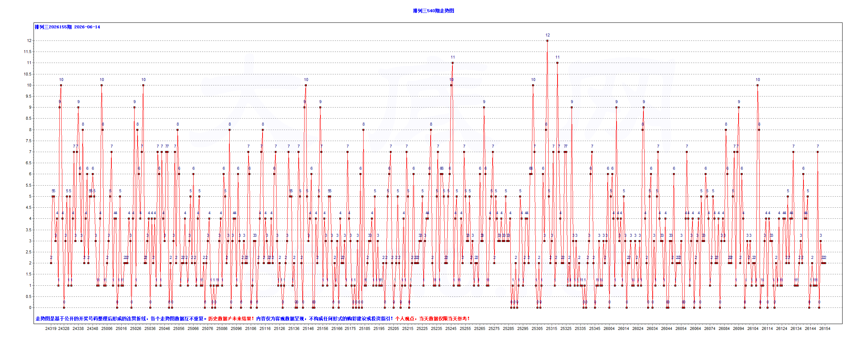This screenshot has width=868, height=341.
Task: Select the x-axis label 26004
Action: coord(609,328)
